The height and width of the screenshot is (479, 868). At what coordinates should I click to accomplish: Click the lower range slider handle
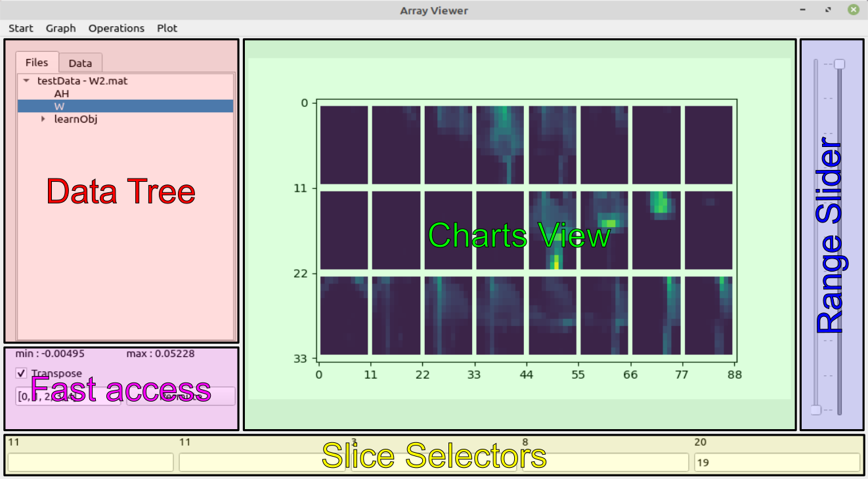[x=815, y=410]
